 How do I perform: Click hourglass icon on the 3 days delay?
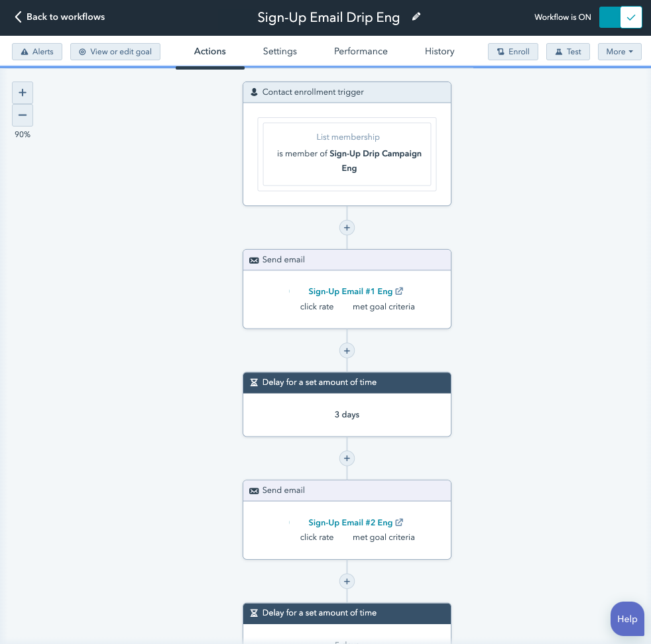(x=254, y=382)
